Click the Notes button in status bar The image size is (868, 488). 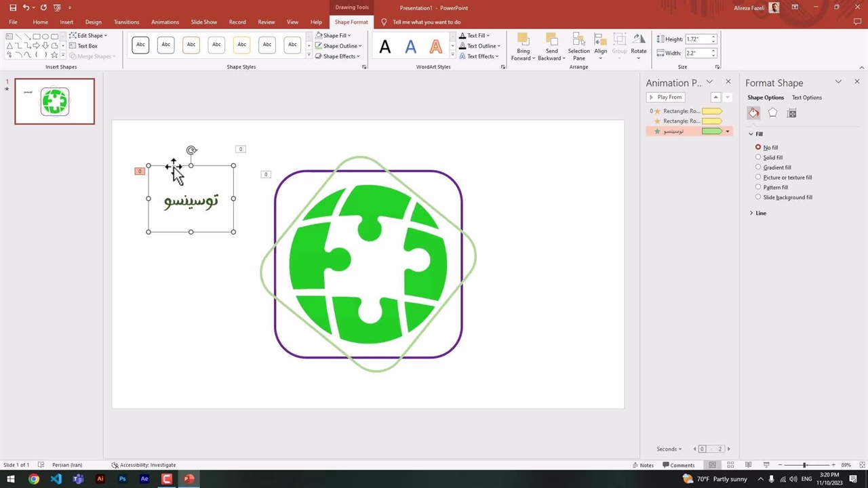tap(643, 465)
